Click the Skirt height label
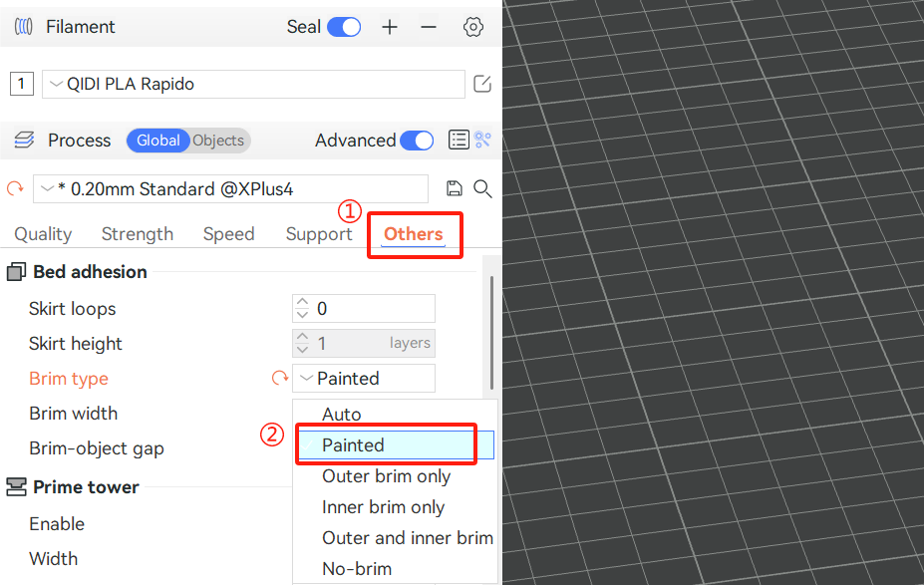 pos(76,344)
